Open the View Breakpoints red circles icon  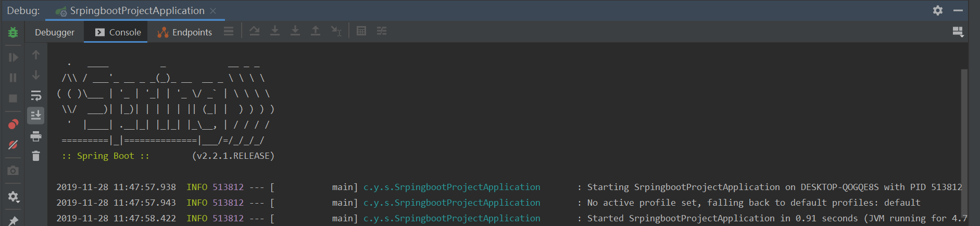click(13, 124)
